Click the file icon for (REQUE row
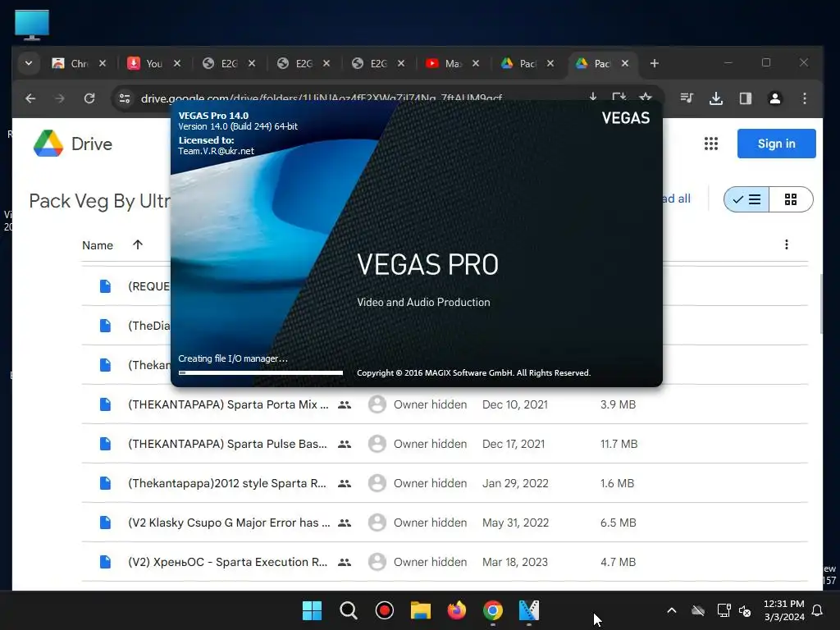 105,286
